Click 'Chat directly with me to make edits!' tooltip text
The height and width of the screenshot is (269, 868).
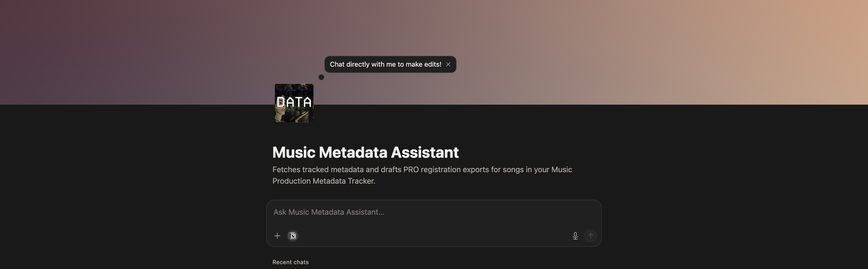click(x=385, y=64)
